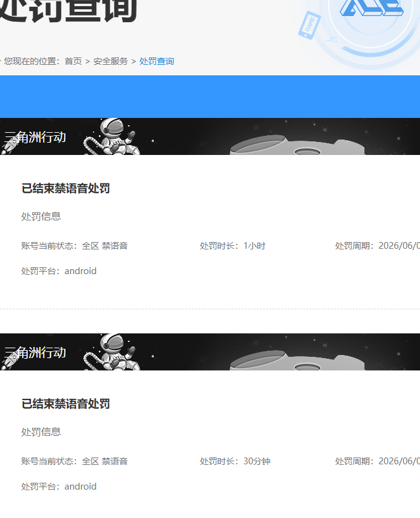
Task: Go to the 安全服务 breadcrumb link
Action: 111,62
